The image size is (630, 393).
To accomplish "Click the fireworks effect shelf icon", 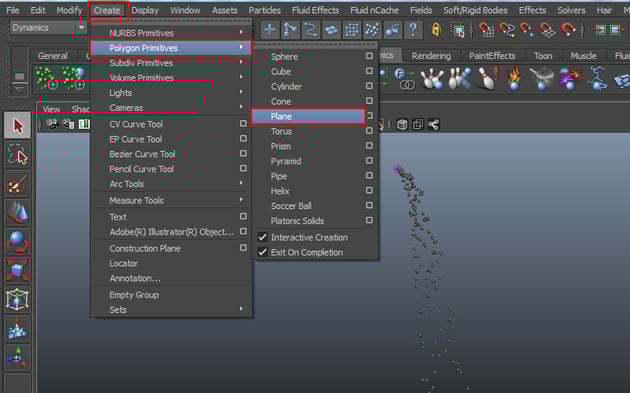I will click(x=570, y=78).
